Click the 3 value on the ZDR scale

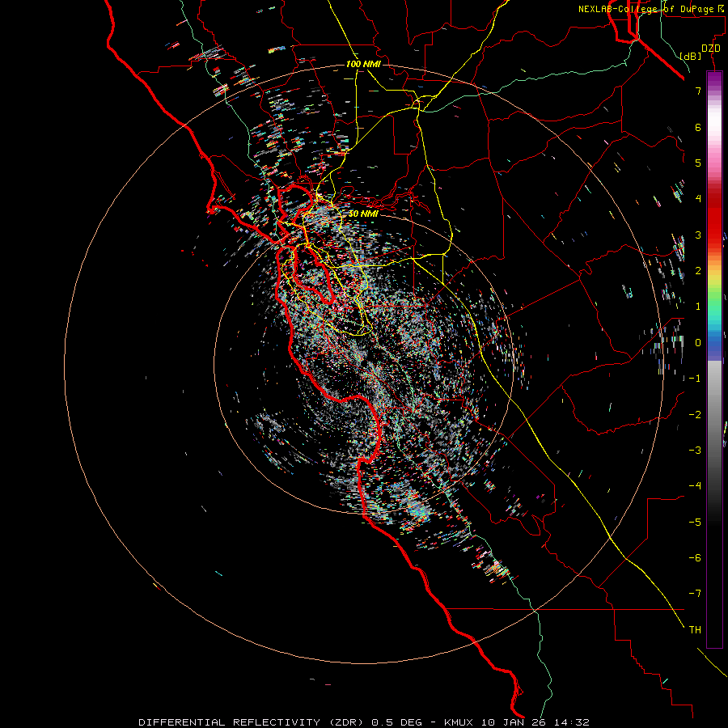pyautogui.click(x=698, y=235)
